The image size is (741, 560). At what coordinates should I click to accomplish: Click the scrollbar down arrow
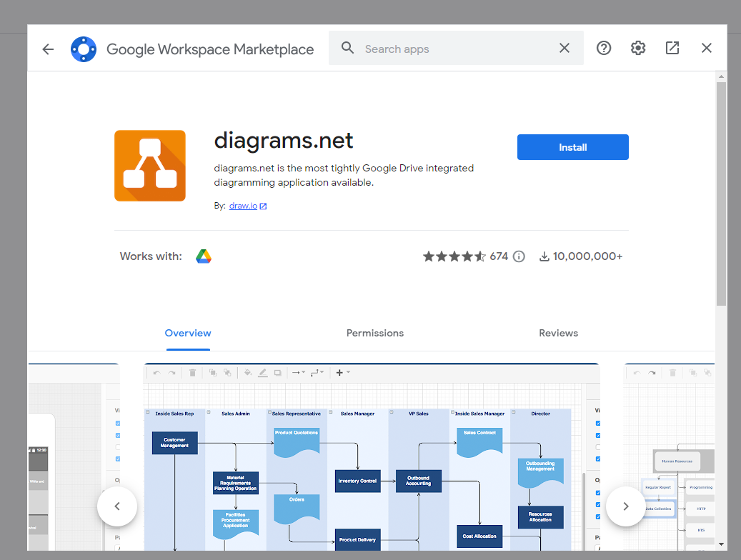721,544
